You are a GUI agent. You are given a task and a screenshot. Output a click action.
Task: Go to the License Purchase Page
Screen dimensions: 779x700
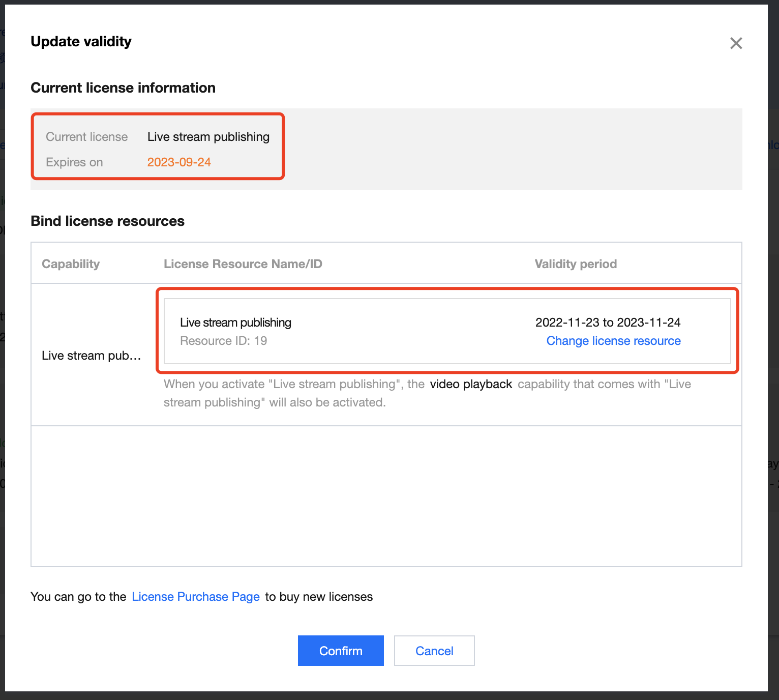click(x=196, y=597)
